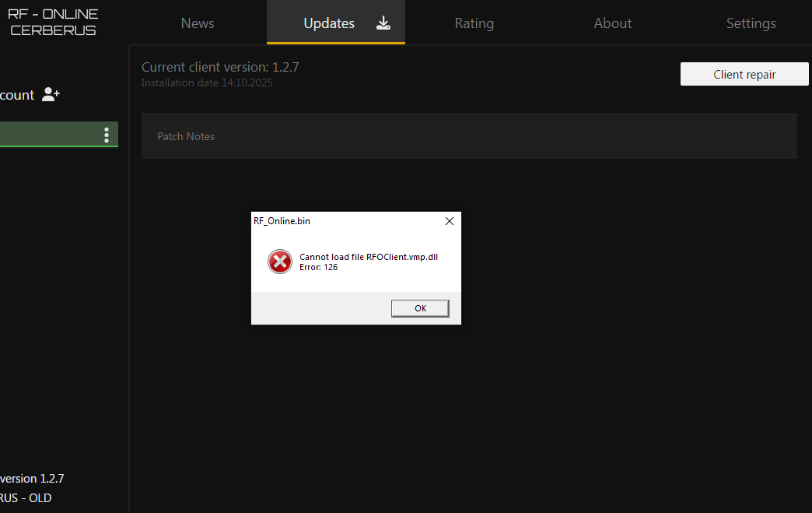The image size is (812, 513).
Task: Click the RF-ONLINE CERBERUS logo
Action: point(52,21)
